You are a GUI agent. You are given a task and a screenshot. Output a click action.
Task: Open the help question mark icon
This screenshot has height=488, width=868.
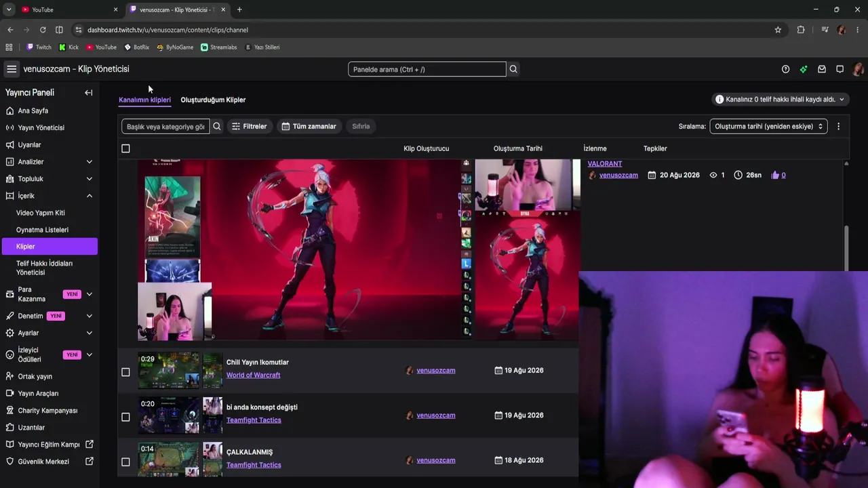[x=785, y=69]
